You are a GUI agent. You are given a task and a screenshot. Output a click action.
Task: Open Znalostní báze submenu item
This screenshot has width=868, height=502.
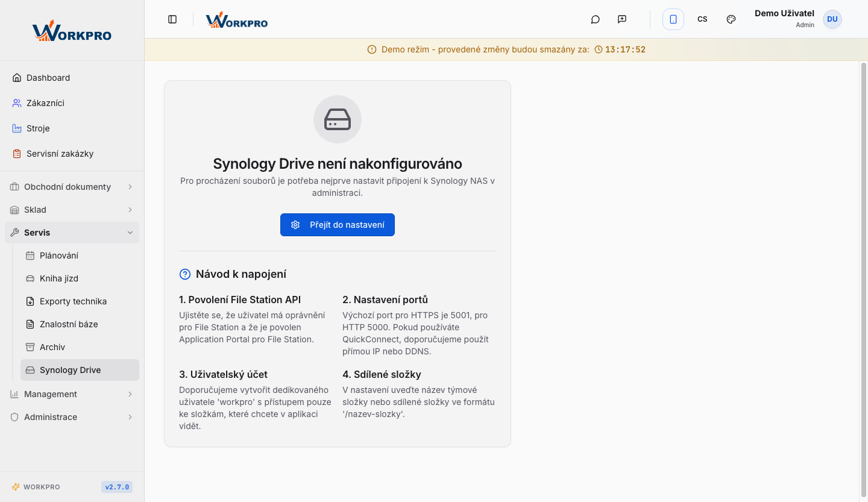point(80,324)
